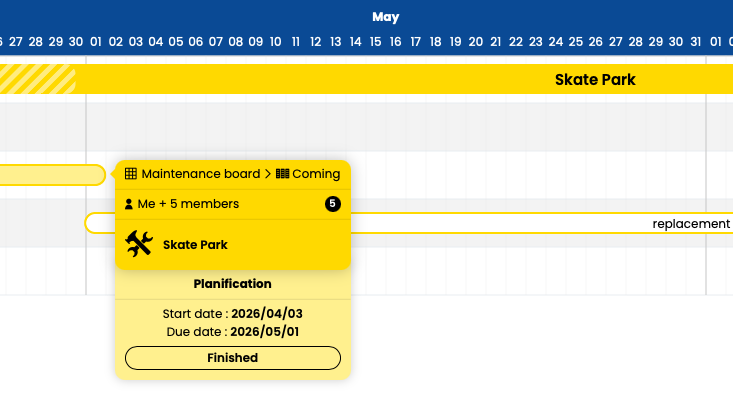733x399 pixels.
Task: Select the May month header
Action: coord(386,17)
